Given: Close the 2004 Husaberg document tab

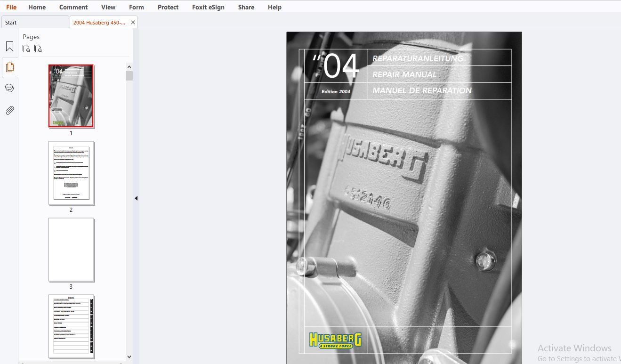Looking at the screenshot, I should click(x=133, y=22).
